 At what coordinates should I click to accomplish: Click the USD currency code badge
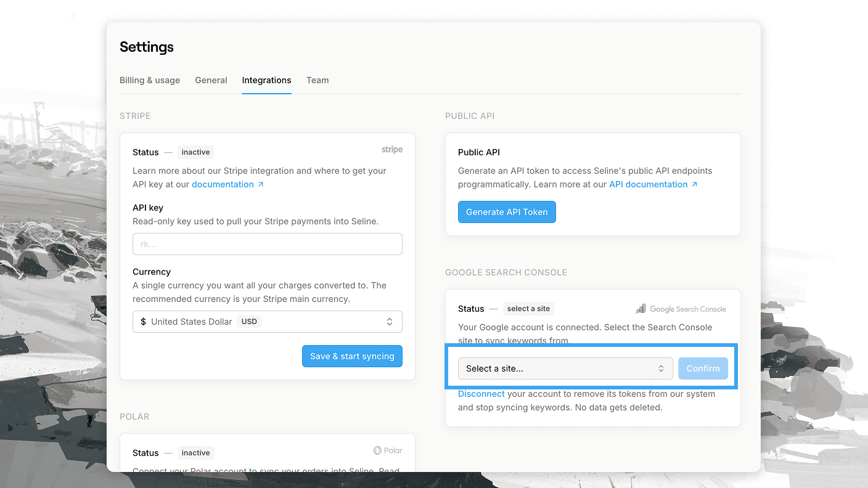pyautogui.click(x=249, y=322)
